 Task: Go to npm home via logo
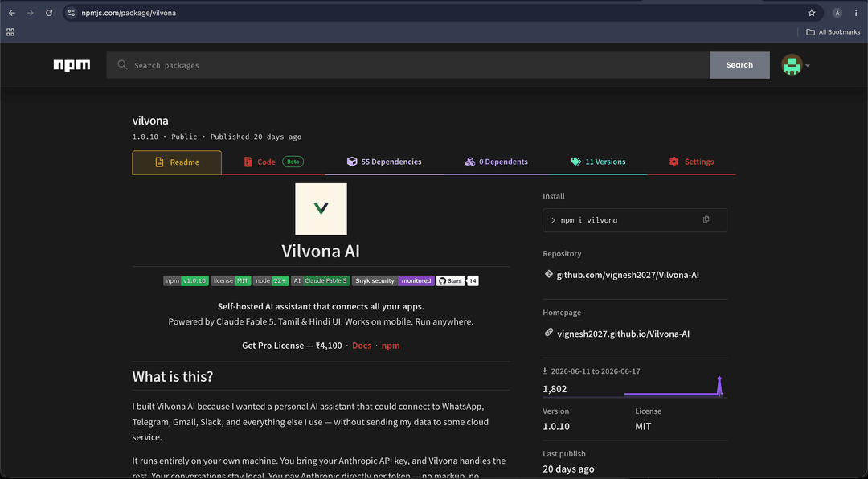pyautogui.click(x=72, y=65)
